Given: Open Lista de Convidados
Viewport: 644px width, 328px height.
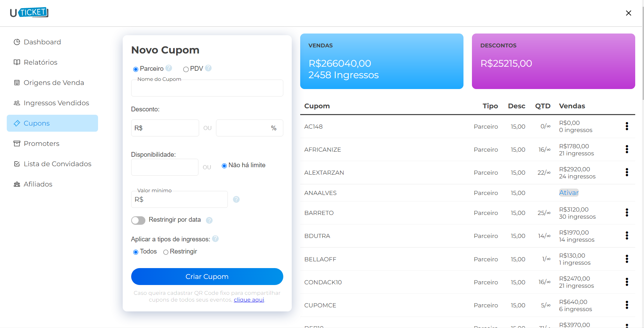Looking at the screenshot, I should pos(57,163).
